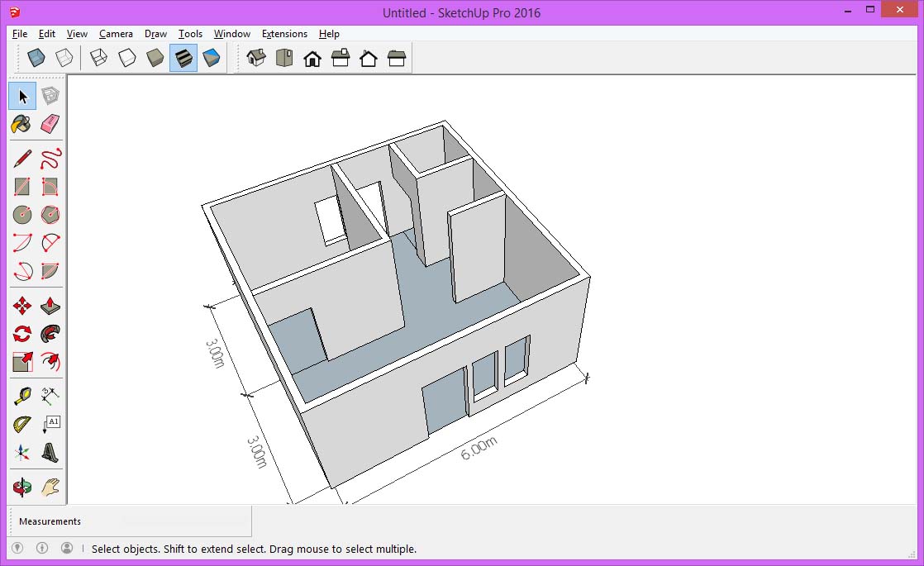Select the Push/Pull tool
Screen dimensions: 924x566
[50, 305]
